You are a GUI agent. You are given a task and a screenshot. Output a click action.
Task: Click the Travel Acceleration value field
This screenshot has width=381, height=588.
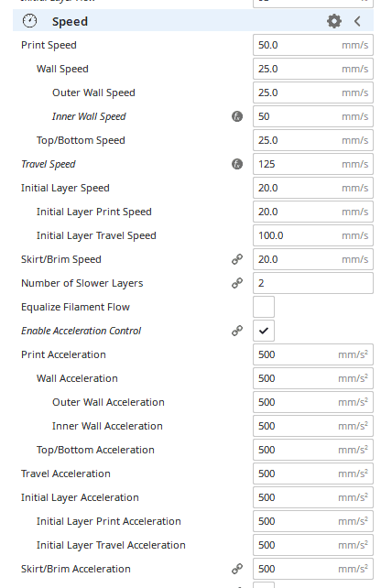tap(313, 474)
